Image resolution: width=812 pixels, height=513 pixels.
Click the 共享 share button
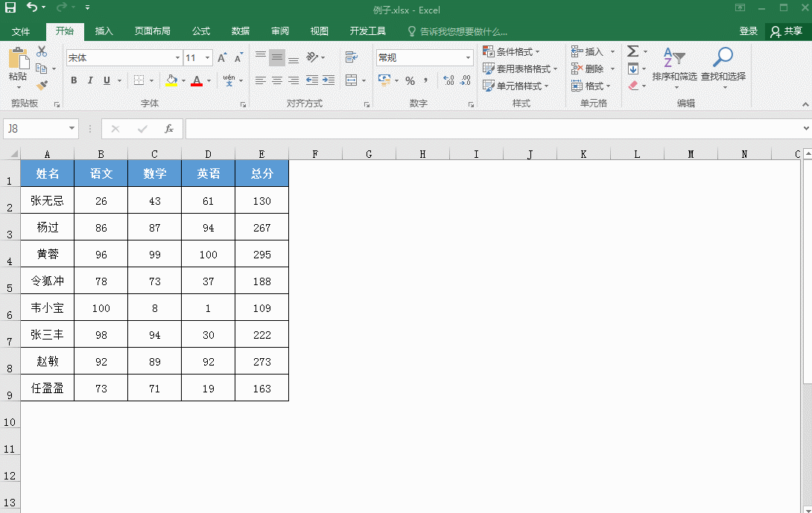[787, 31]
